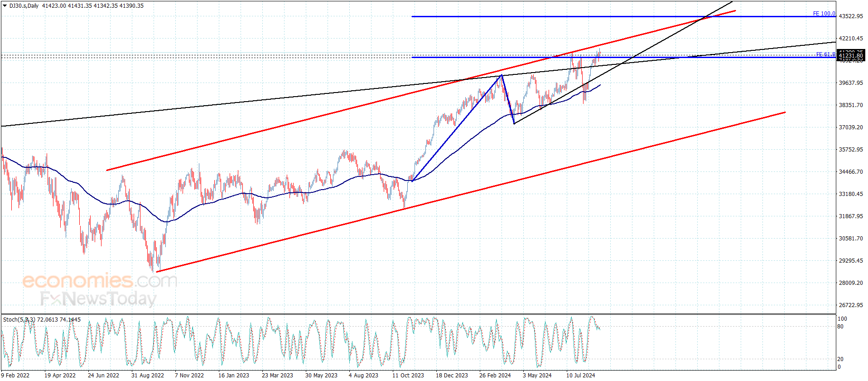
Task: Click the 4 Aug 2023 date label
Action: [363, 376]
